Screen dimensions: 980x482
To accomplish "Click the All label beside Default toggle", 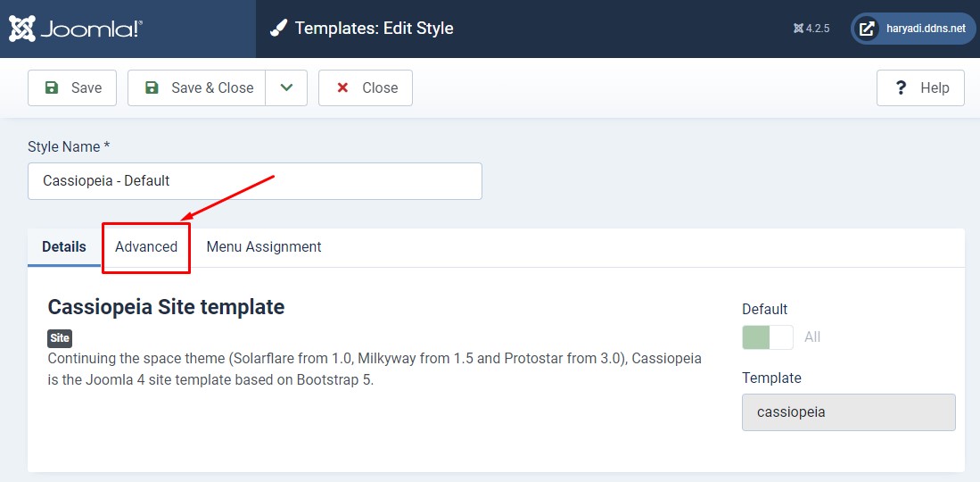I will [x=812, y=337].
